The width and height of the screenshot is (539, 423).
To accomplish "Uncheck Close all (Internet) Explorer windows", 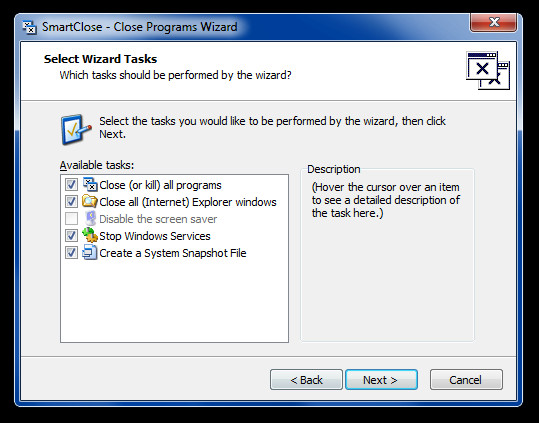I will click(71, 202).
